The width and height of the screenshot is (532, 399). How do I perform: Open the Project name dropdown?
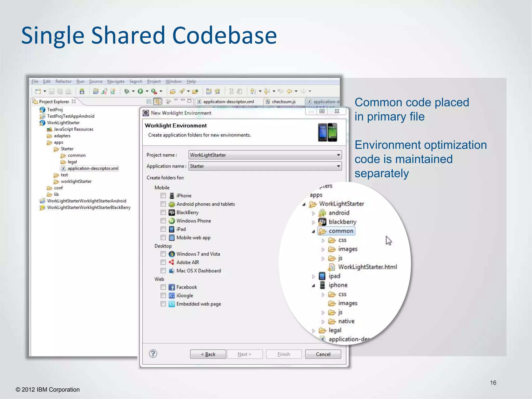[265, 155]
